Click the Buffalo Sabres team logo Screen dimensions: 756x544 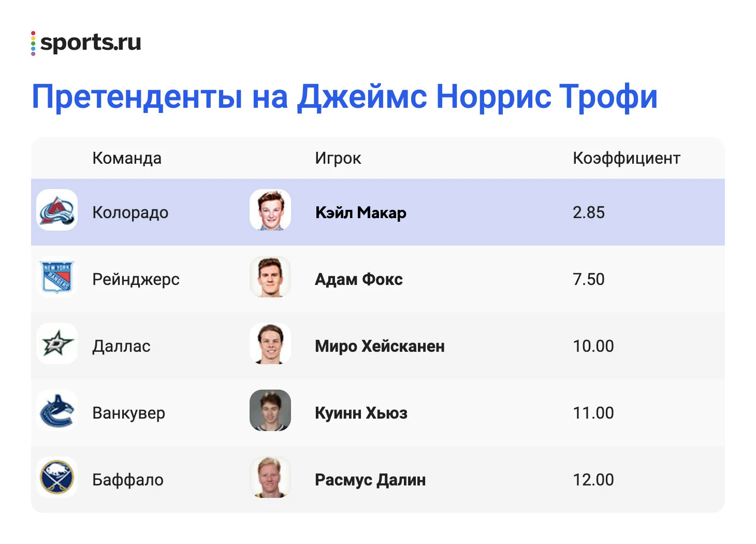coord(57,477)
